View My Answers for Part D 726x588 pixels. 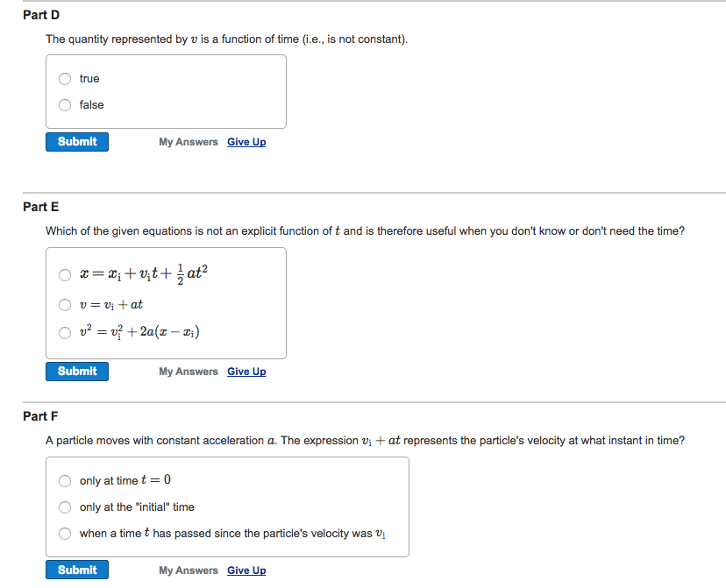(188, 141)
